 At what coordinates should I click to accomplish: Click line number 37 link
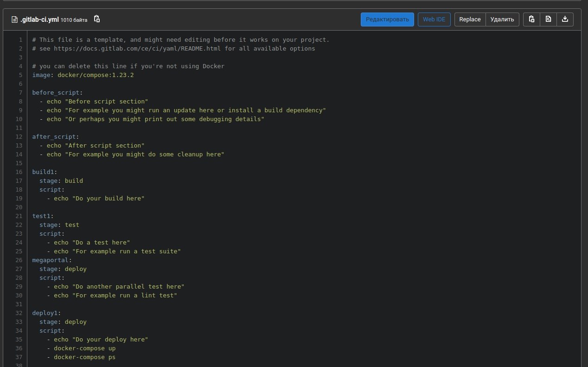pos(19,357)
